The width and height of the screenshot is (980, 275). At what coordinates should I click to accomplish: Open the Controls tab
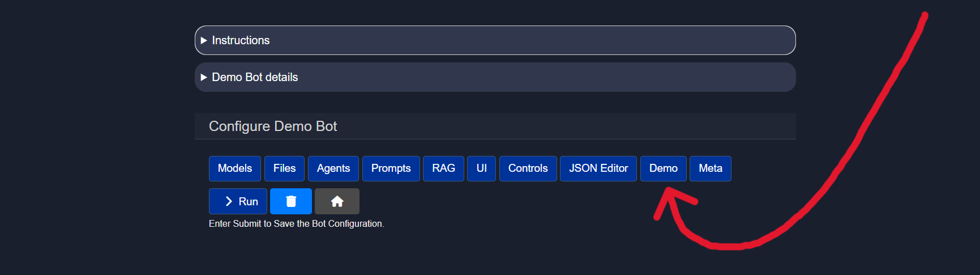tap(528, 168)
